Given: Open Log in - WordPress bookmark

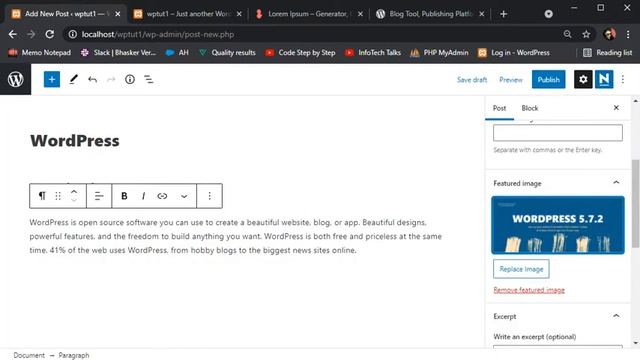Looking at the screenshot, I should pos(514,52).
